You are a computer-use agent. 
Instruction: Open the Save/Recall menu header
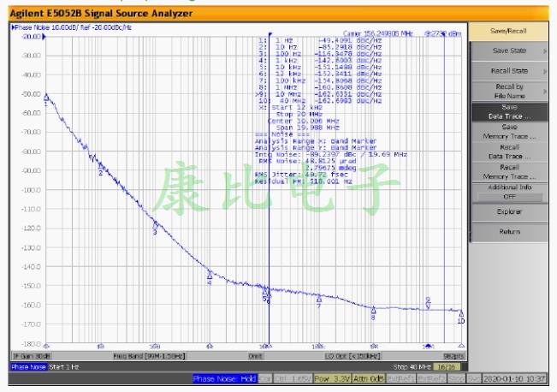509,30
